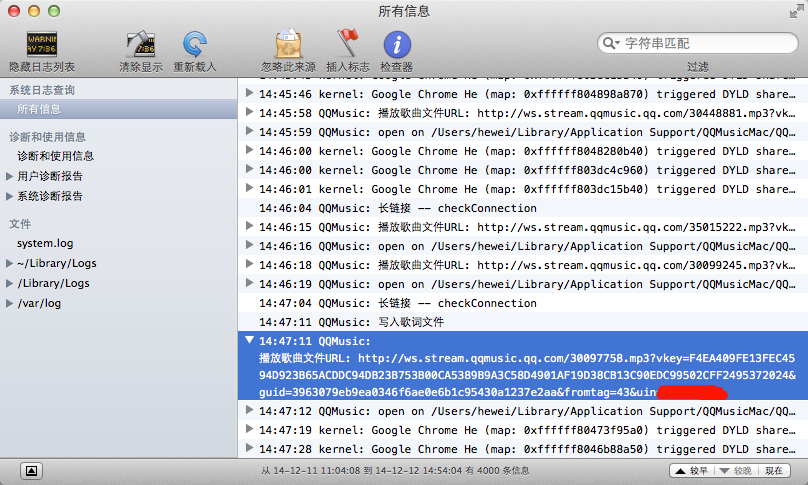Open system.log in the sidebar
Viewport: 808px width, 485px height.
pos(45,243)
